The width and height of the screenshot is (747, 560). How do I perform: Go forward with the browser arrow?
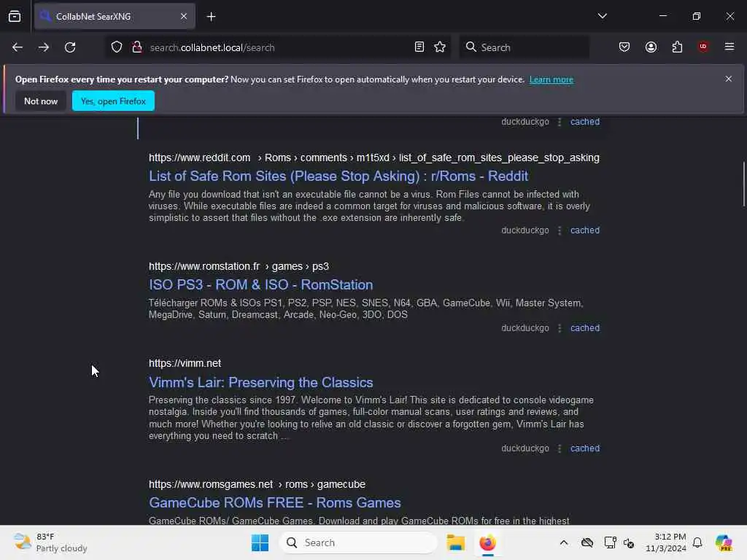[x=43, y=47]
